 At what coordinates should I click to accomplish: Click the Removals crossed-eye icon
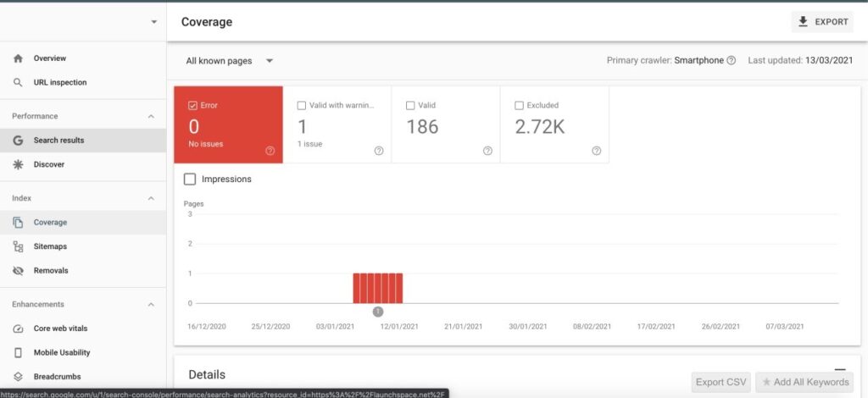coord(18,271)
